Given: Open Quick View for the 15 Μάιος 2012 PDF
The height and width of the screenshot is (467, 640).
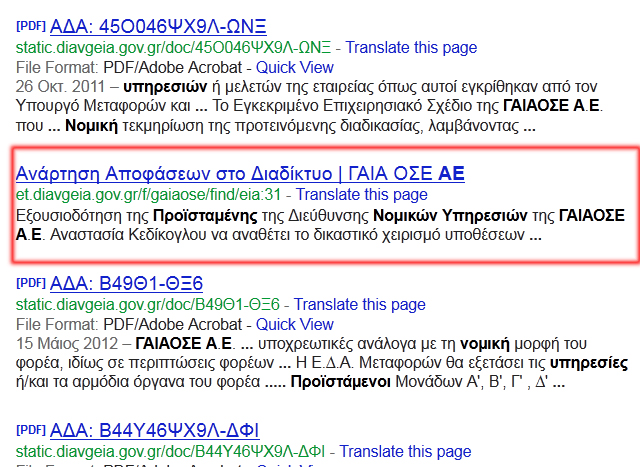Looking at the screenshot, I should pos(295,324).
